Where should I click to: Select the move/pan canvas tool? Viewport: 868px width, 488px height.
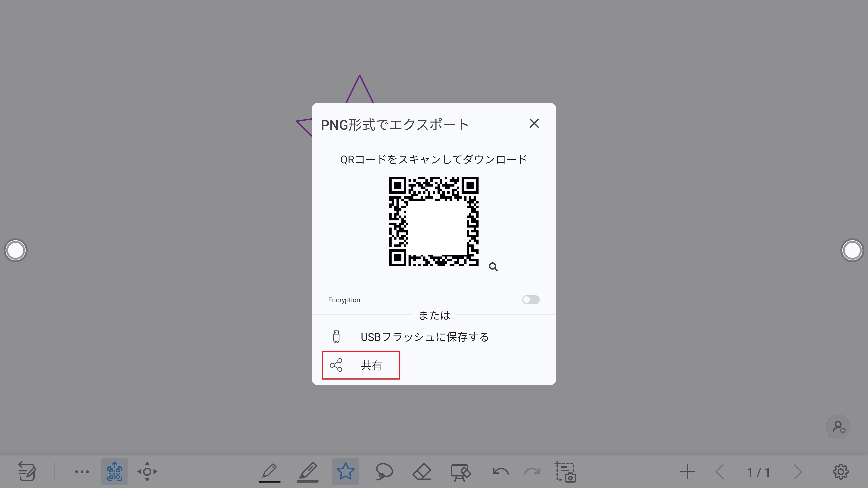coord(147,472)
